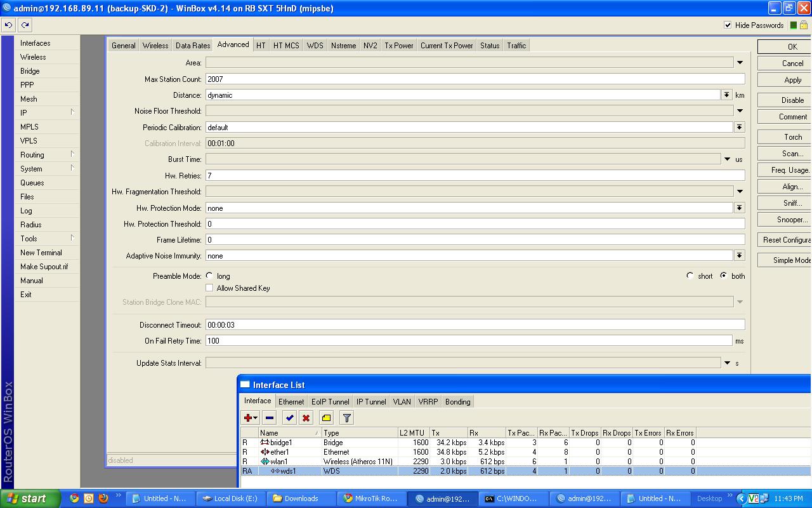This screenshot has width=812, height=508.
Task: Open the Hw. Protection Mode dropdown
Action: coord(739,208)
